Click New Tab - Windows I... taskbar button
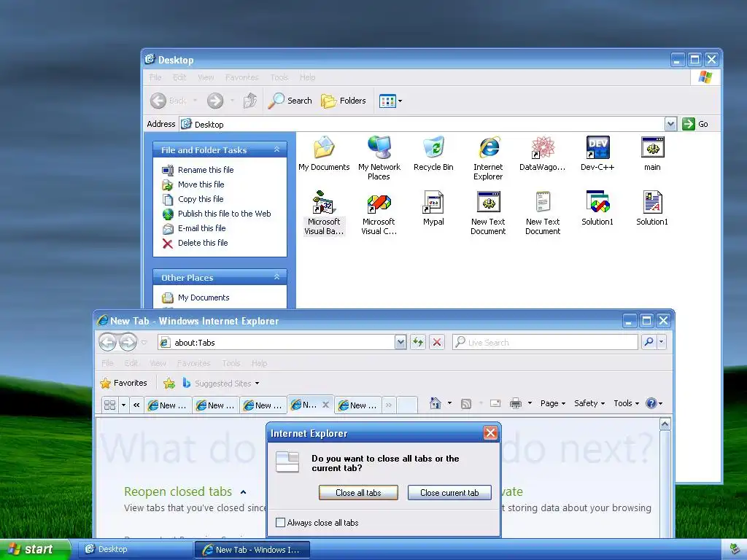This screenshot has width=747, height=560. (252, 550)
